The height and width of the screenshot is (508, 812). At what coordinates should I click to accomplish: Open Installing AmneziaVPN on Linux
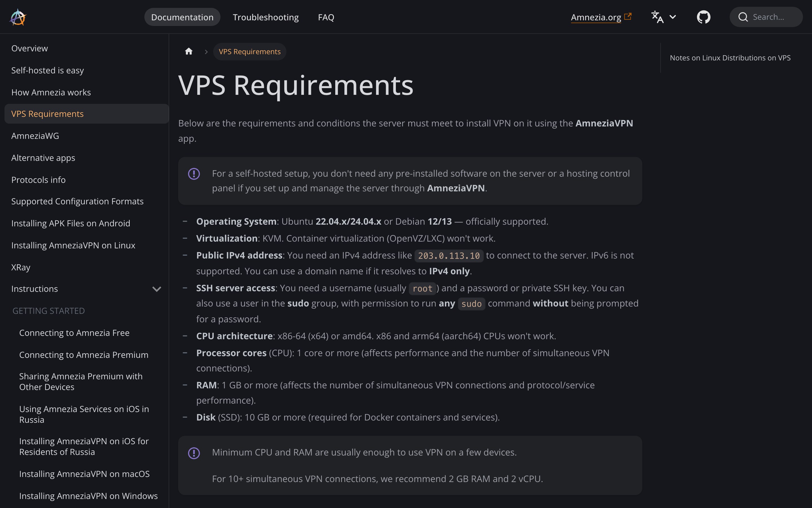(x=87, y=245)
